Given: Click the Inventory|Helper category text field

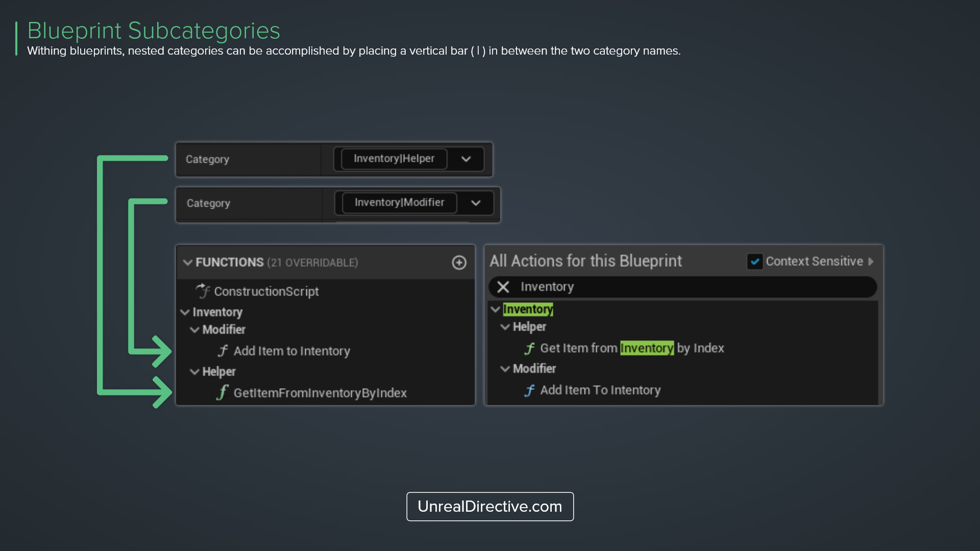Looking at the screenshot, I should [x=394, y=159].
